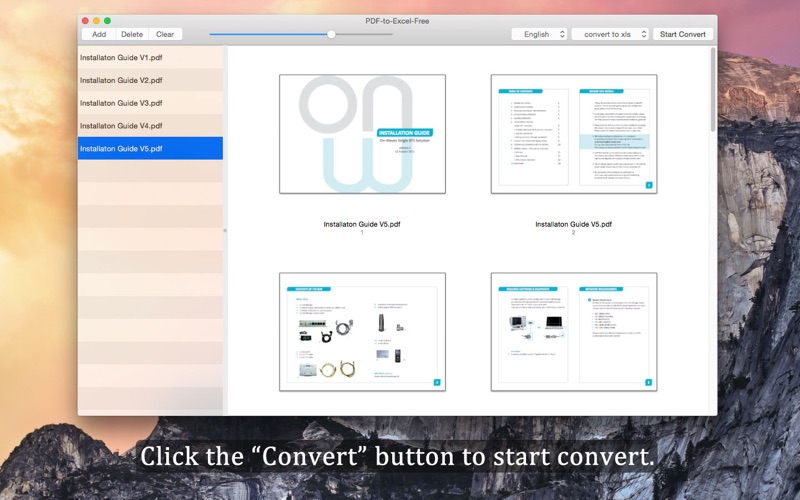The image size is (800, 500).
Task: Click the Start Convert button
Action: point(682,34)
